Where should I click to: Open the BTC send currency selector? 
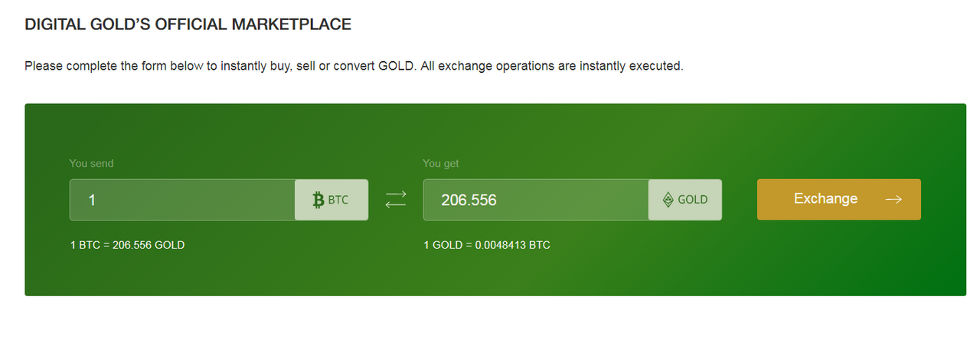(x=332, y=200)
